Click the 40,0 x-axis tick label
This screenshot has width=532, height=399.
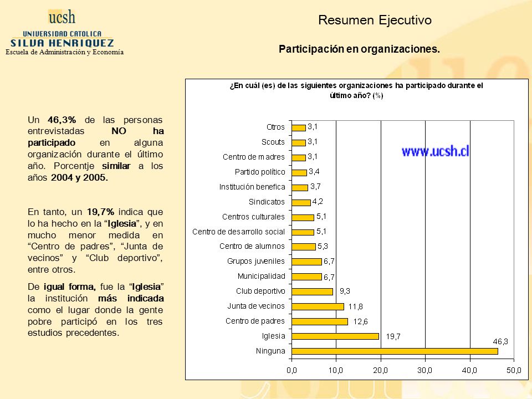[x=469, y=370]
